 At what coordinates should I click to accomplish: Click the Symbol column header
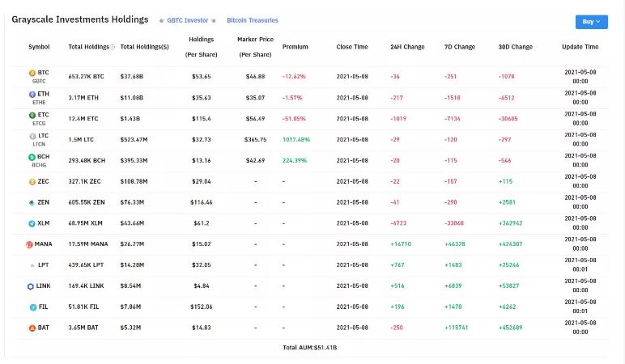[39, 47]
